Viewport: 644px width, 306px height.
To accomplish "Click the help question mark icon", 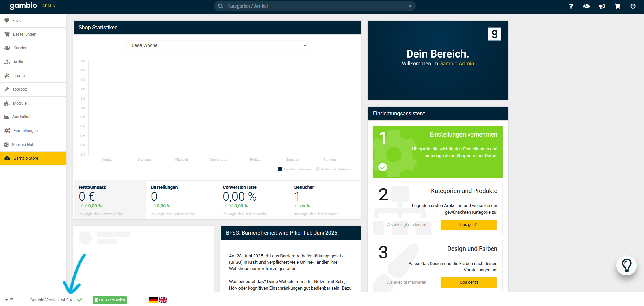I will [x=571, y=6].
